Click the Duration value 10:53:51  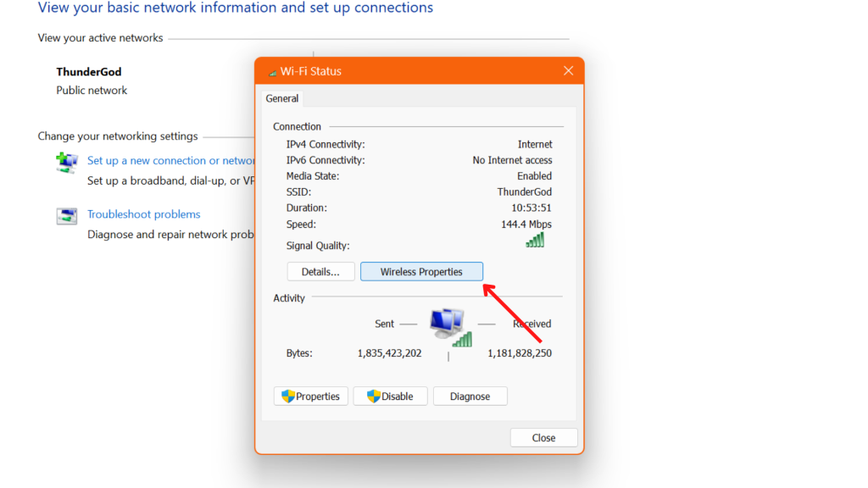(531, 208)
